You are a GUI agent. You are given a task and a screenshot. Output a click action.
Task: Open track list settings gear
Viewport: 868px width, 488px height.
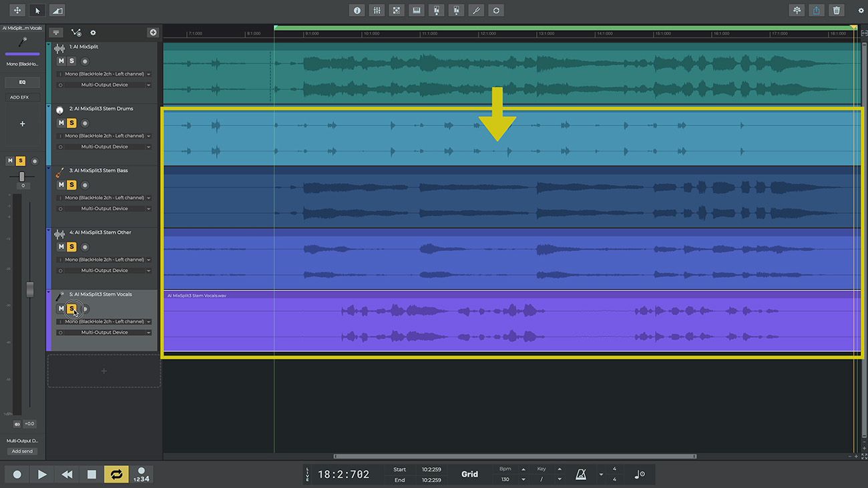[x=93, y=33]
